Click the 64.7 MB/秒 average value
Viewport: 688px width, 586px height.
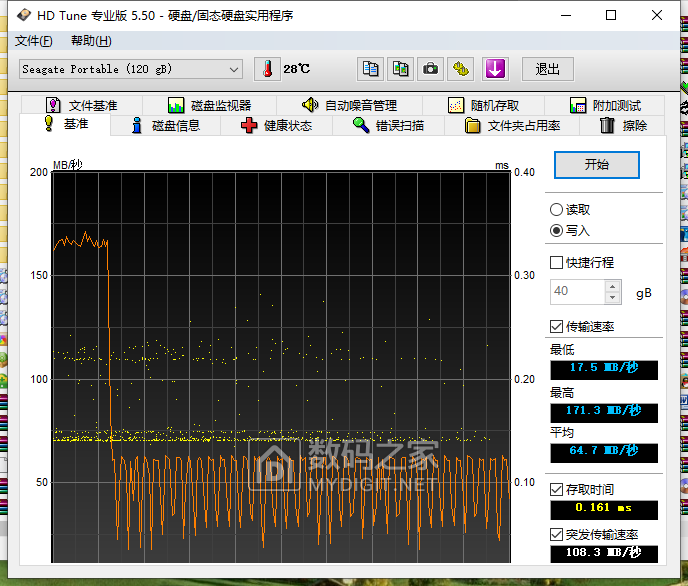pos(604,452)
